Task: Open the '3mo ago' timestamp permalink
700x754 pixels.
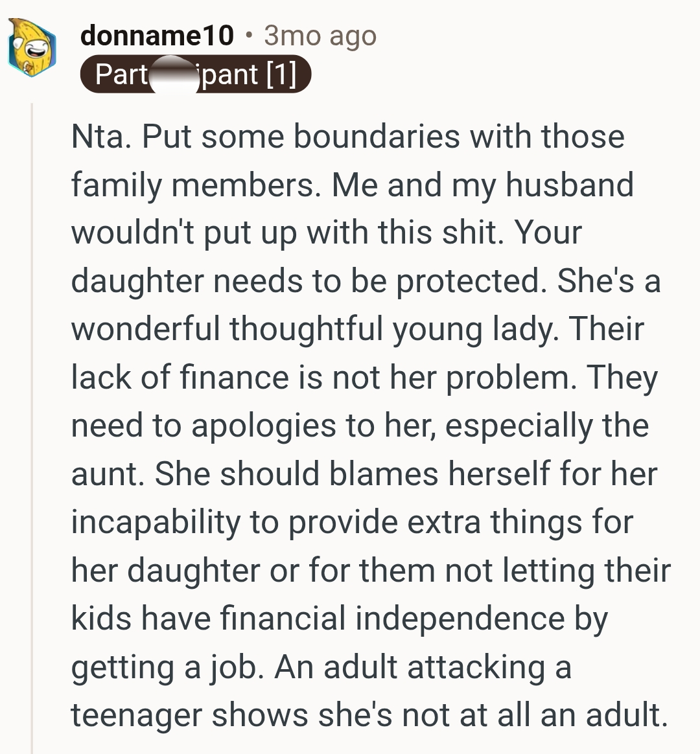Action: click(x=320, y=36)
